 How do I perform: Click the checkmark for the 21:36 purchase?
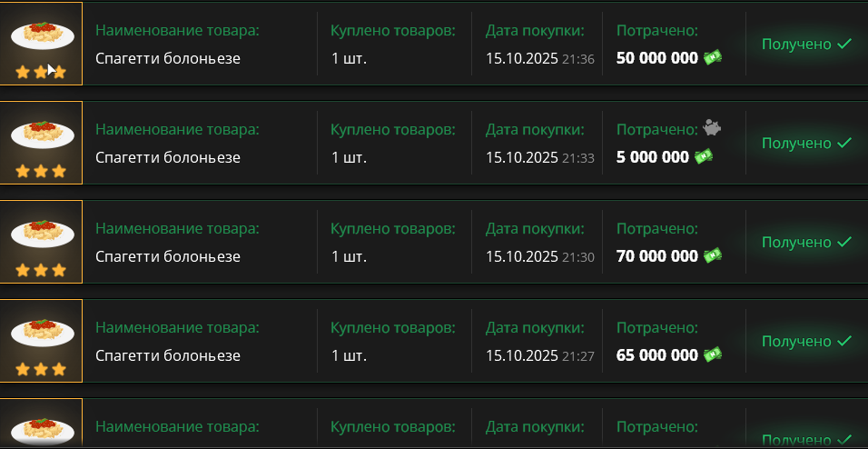844,44
